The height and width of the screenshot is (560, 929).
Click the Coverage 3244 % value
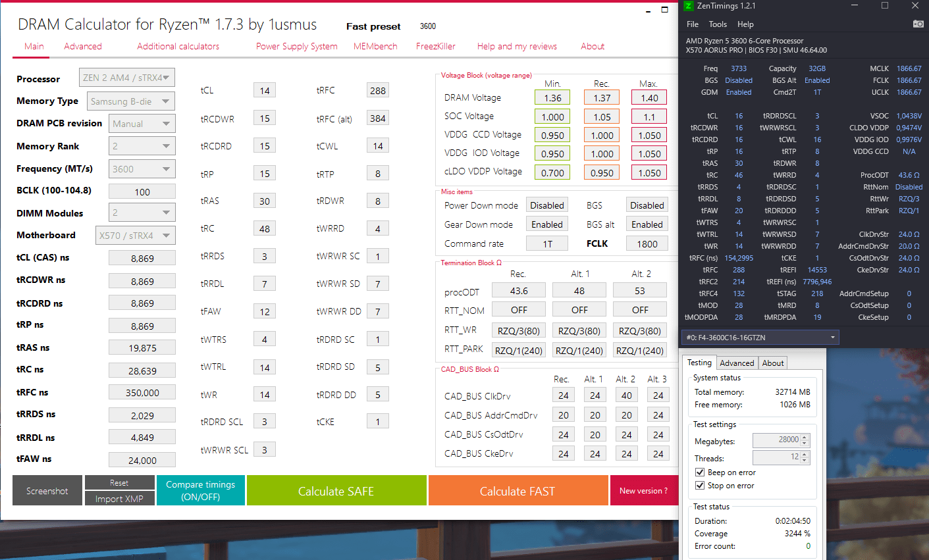[x=797, y=534]
